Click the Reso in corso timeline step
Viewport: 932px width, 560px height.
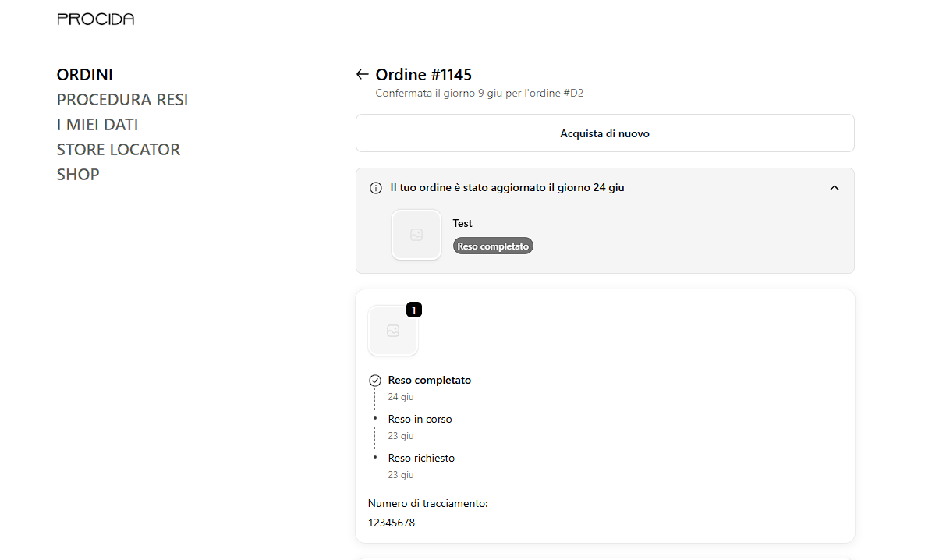(x=420, y=419)
